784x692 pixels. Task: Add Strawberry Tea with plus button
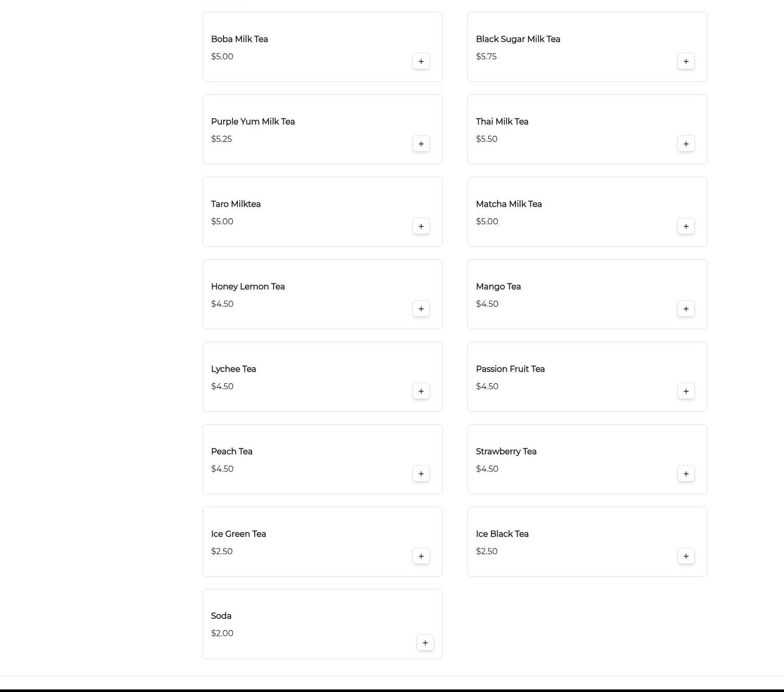tap(686, 474)
